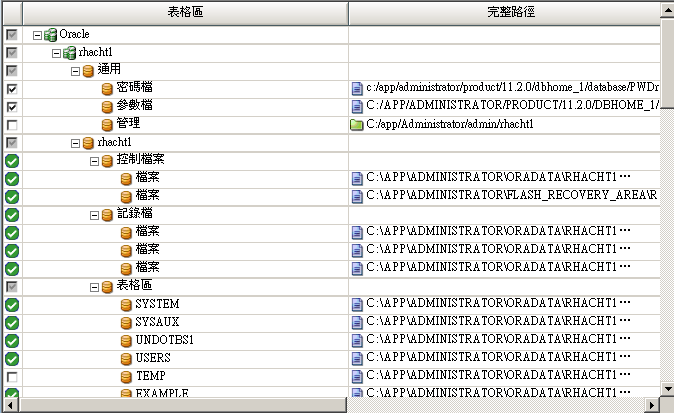Collapse the 記錄檔 node
This screenshot has width=674, height=413.
(x=94, y=215)
